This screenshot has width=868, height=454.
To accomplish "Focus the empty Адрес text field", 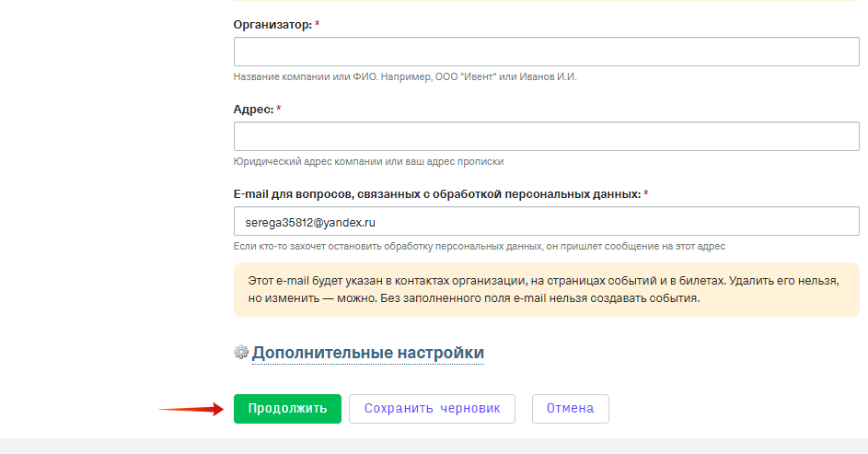I will click(547, 136).
